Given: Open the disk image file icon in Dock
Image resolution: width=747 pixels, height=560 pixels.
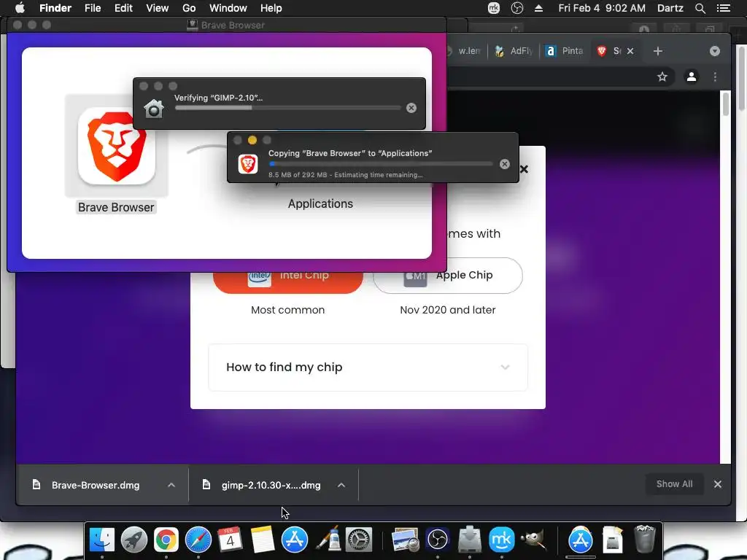Looking at the screenshot, I should pyautogui.click(x=613, y=540).
